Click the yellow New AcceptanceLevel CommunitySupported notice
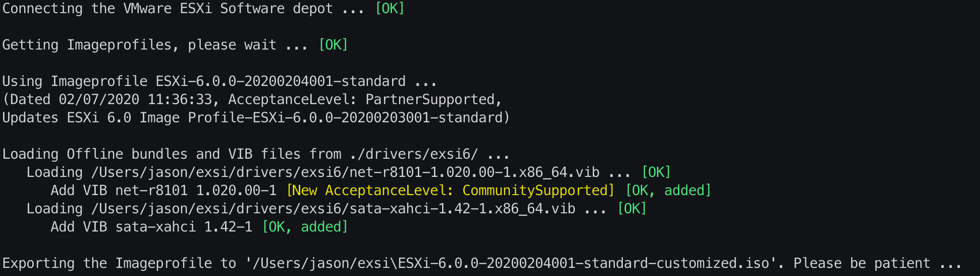 [x=450, y=191]
